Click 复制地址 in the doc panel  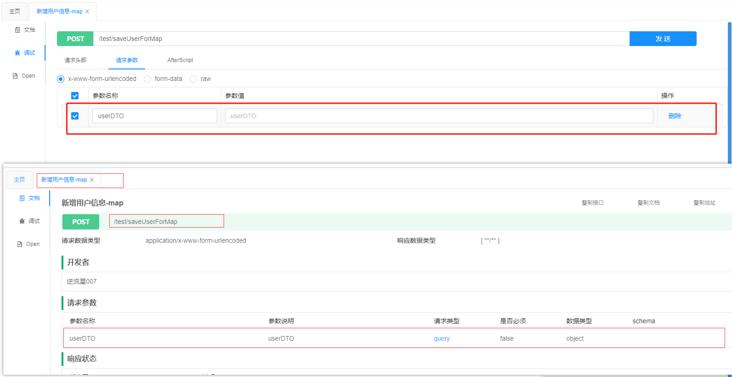704,203
